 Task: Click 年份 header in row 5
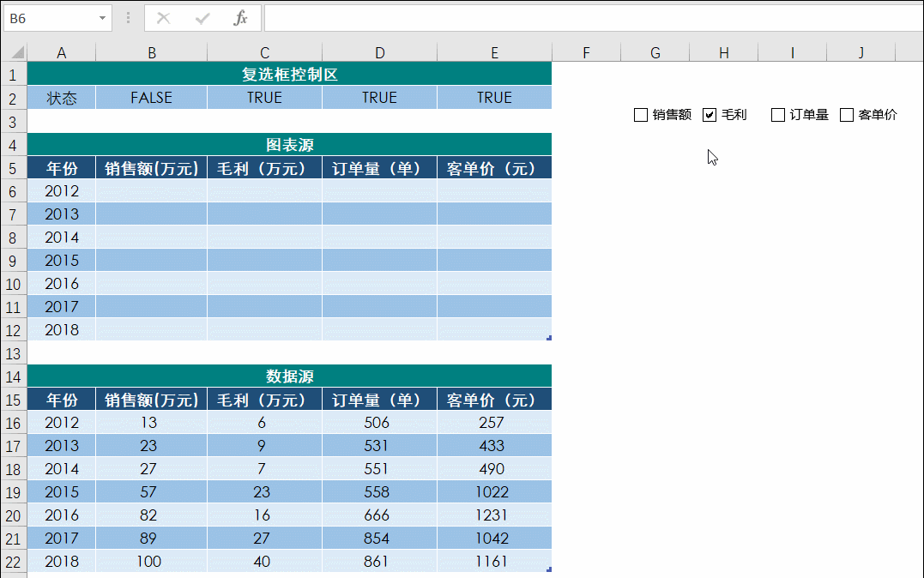coord(61,168)
